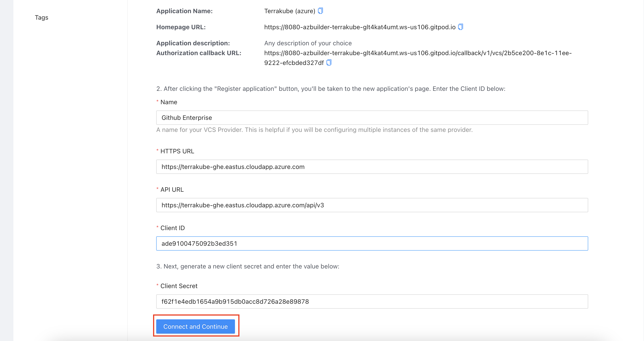Image resolution: width=644 pixels, height=341 pixels.
Task: Click into the HTTPS URL input field
Action: click(372, 167)
